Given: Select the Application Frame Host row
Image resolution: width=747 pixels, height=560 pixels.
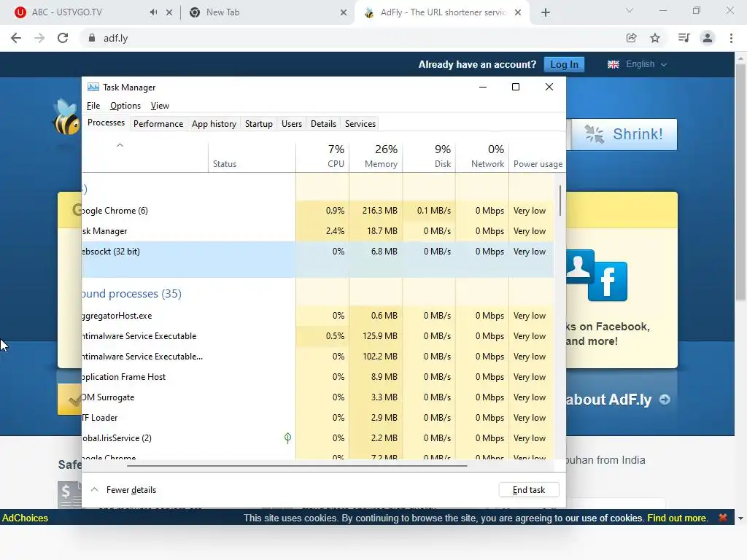Looking at the screenshot, I should (318, 377).
